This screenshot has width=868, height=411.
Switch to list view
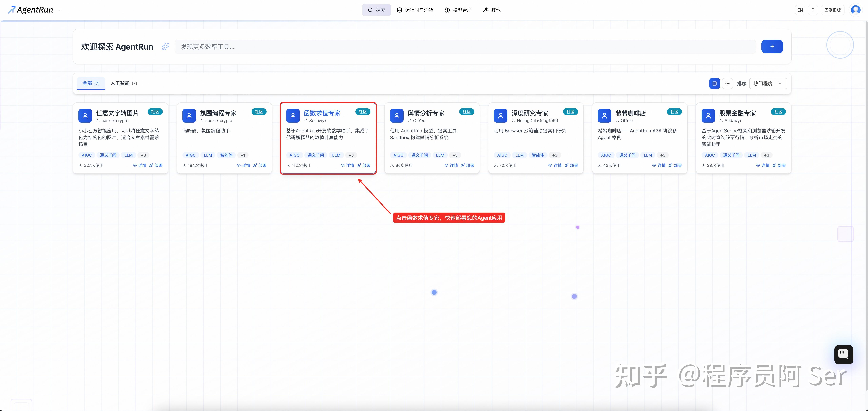[x=728, y=83]
